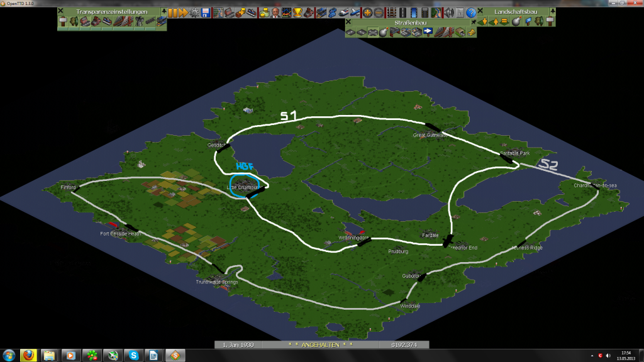Pin the Straßenbau toolbar

(474, 22)
